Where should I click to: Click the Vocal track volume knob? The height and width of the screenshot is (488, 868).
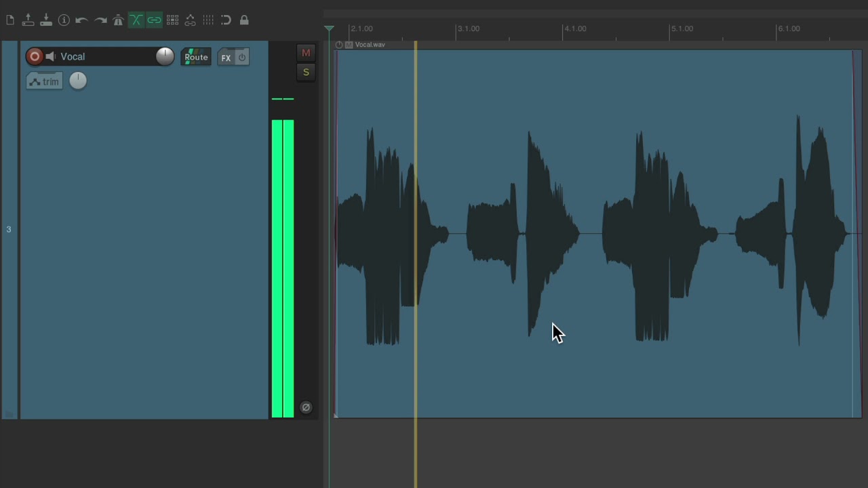[x=165, y=56]
